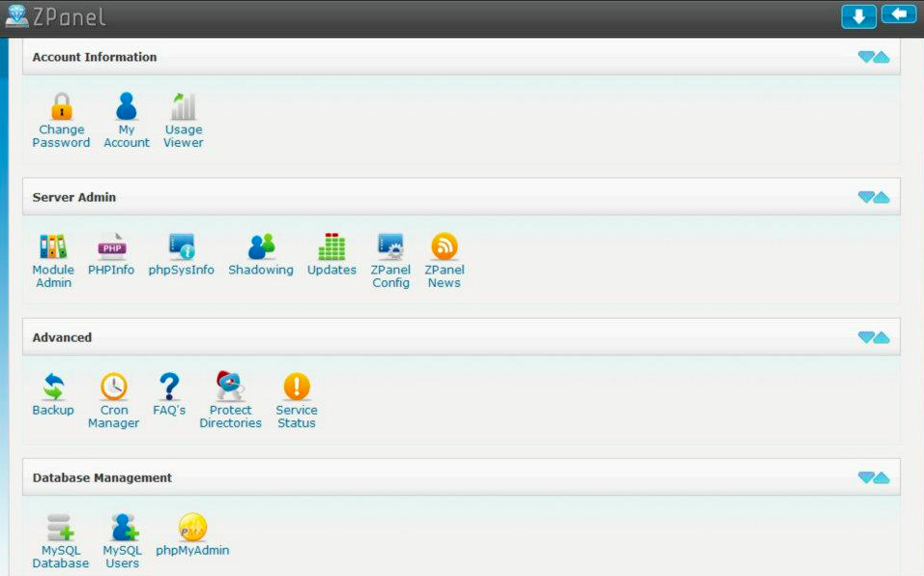Expand Server Admin with its down arrow
Screen dimensions: 924x576
tap(866, 197)
